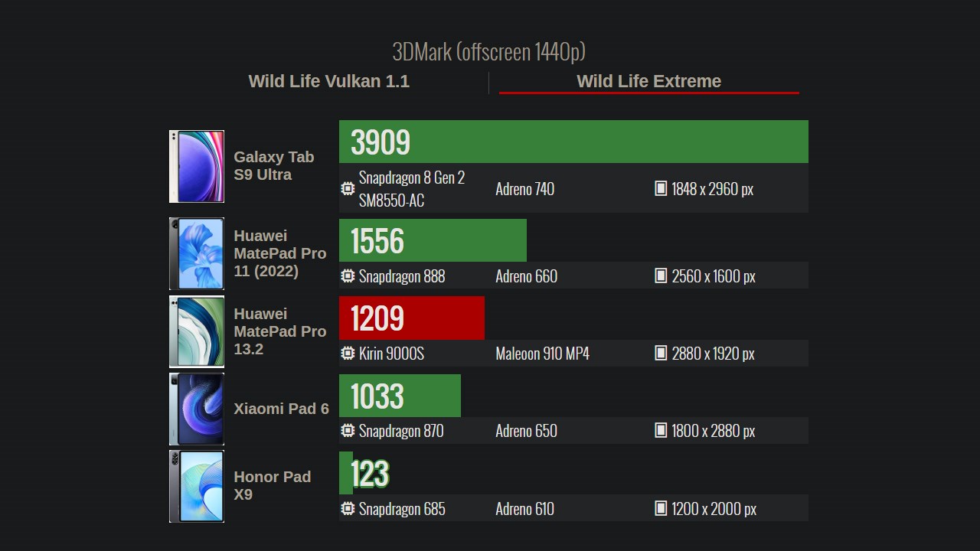Click Huawei MatePad Pro 11 (2022) thumbnail
Viewport: 980px width, 551px height.
tap(197, 253)
